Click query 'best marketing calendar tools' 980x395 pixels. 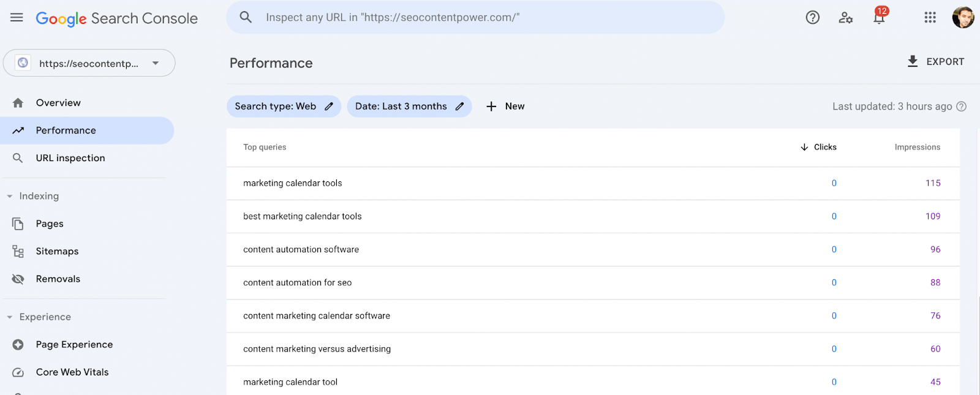(x=303, y=216)
